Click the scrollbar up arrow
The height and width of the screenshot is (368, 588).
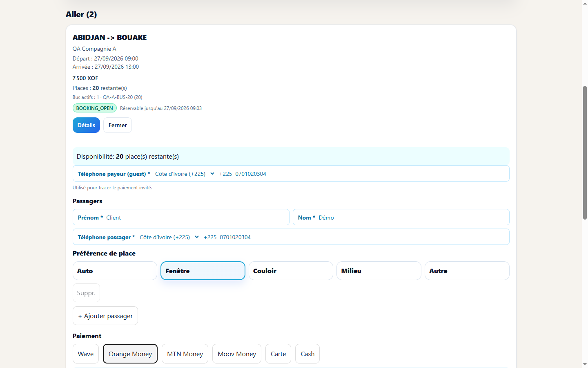point(585,3)
